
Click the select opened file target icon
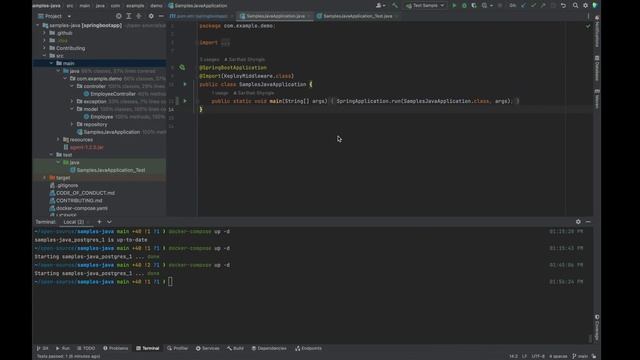tap(118, 16)
